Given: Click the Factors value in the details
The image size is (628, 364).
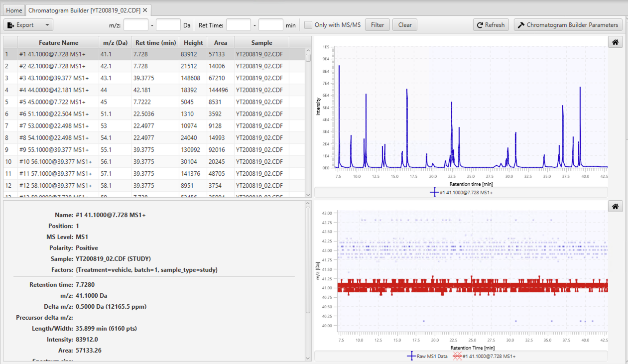Looking at the screenshot, I should 147,270.
